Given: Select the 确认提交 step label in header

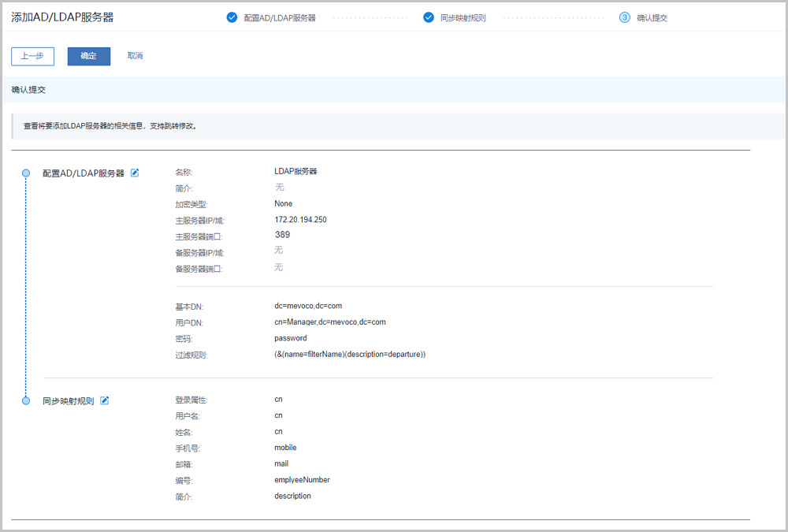Looking at the screenshot, I should click(x=652, y=17).
